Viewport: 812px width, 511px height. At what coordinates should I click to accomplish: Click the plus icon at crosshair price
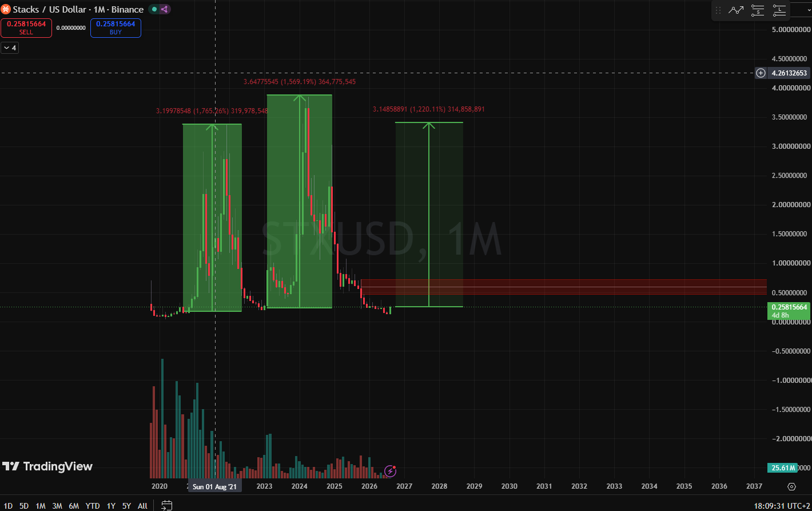click(761, 73)
